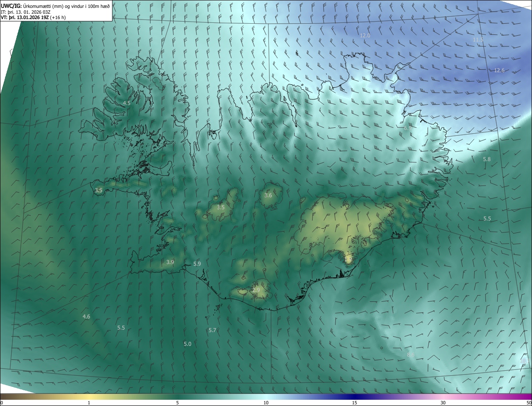Select the 5.8 value label east of Iceland
Image resolution: width=532 pixels, height=406 pixels.
coord(487,159)
